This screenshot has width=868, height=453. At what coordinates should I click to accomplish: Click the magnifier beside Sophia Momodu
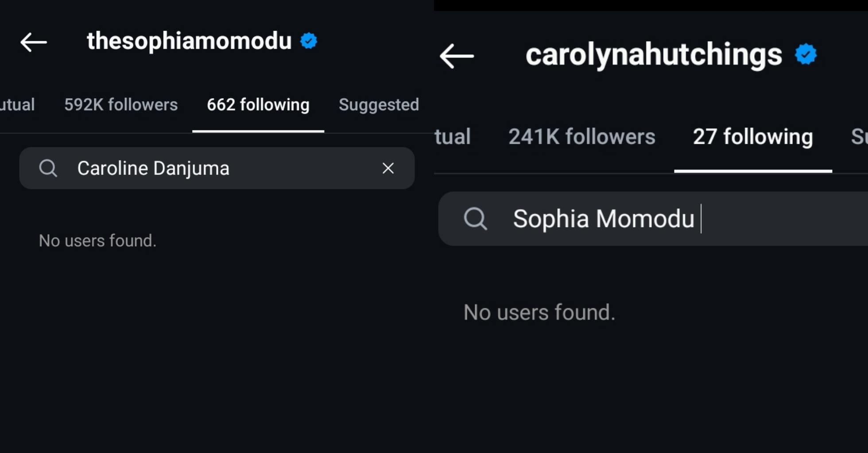coord(475,219)
